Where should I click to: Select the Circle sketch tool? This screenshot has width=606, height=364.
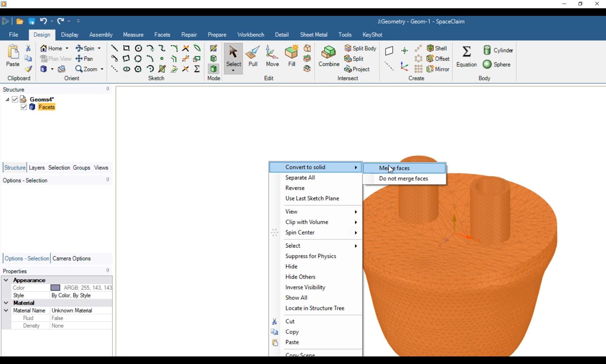click(138, 48)
